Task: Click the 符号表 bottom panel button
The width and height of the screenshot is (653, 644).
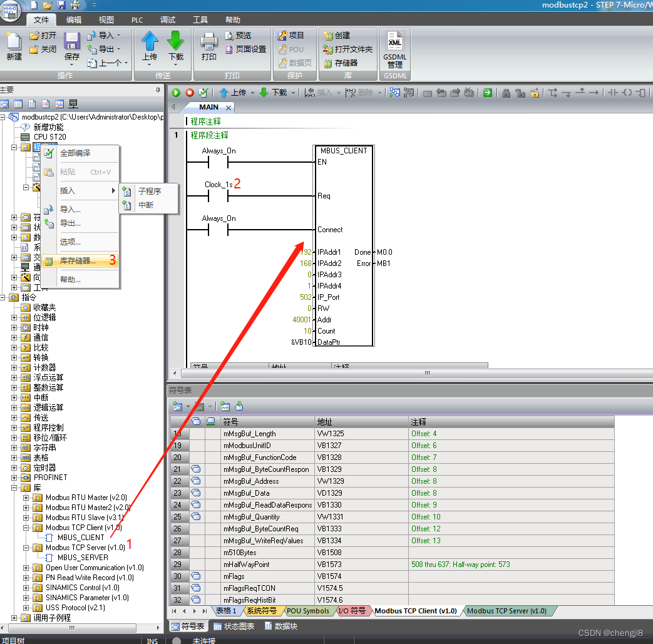Action: click(x=187, y=626)
